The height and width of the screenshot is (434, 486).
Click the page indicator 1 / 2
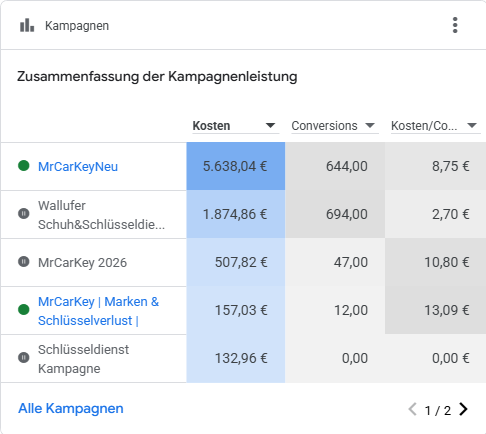coord(438,410)
